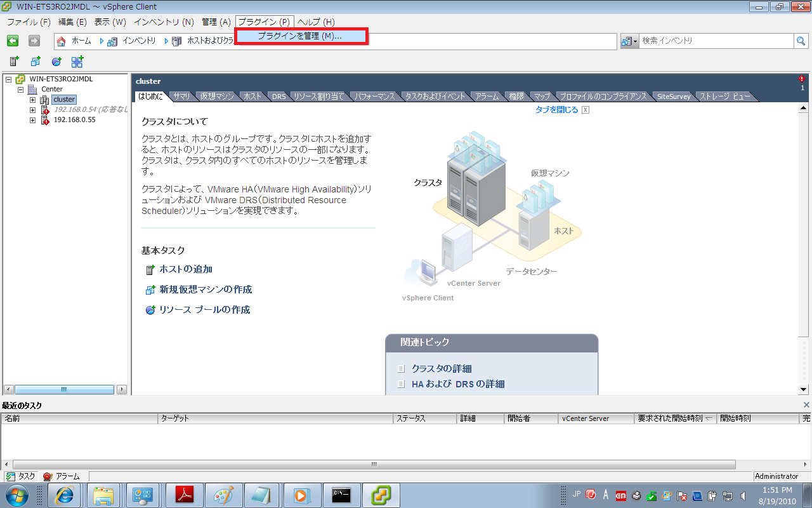
Task: Click the icon beside 新規仮想マシンの作成
Action: point(150,290)
